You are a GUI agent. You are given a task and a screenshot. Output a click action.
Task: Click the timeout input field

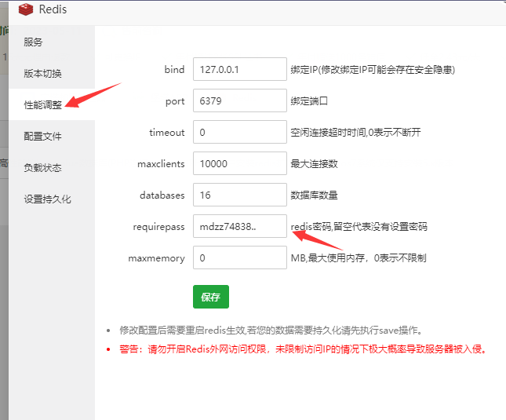point(240,132)
